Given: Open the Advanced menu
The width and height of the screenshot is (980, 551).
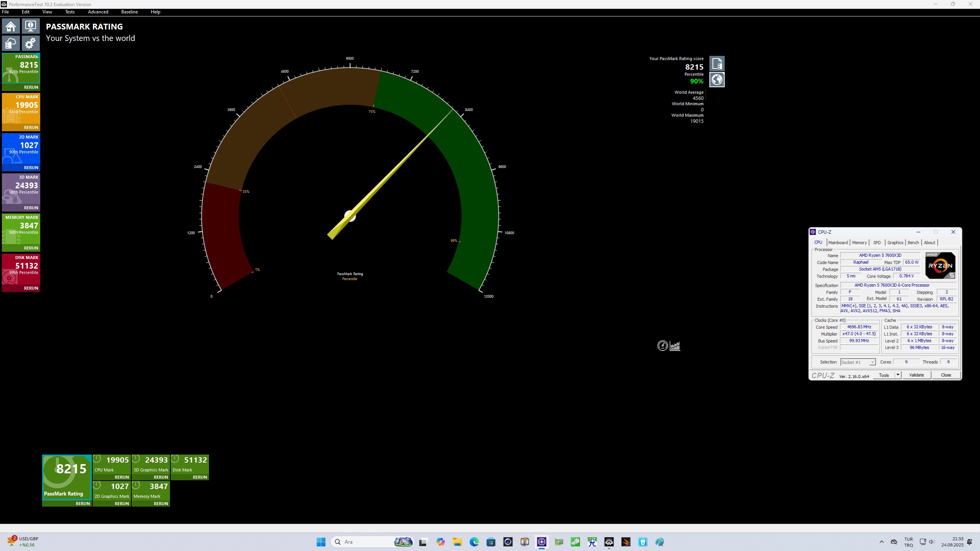Looking at the screenshot, I should coord(98,12).
